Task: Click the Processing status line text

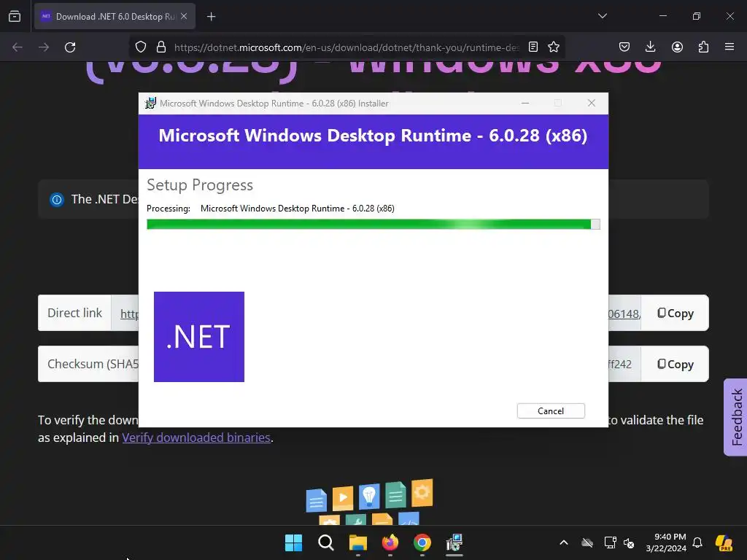Action: 271,208
